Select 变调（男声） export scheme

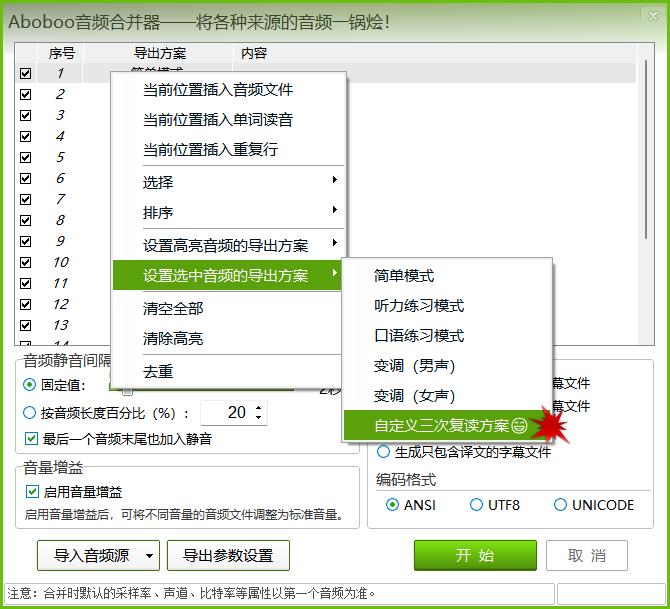(447, 366)
